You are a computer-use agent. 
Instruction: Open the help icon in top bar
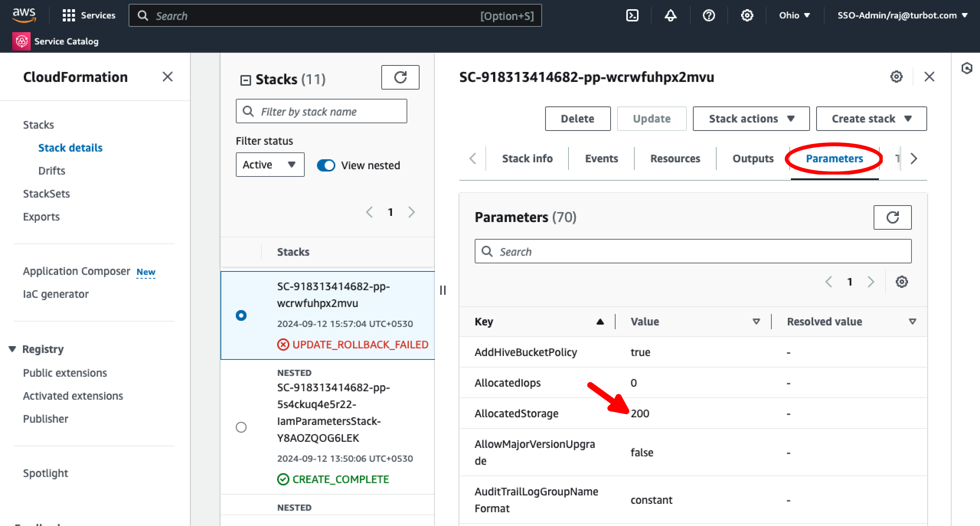click(x=709, y=15)
